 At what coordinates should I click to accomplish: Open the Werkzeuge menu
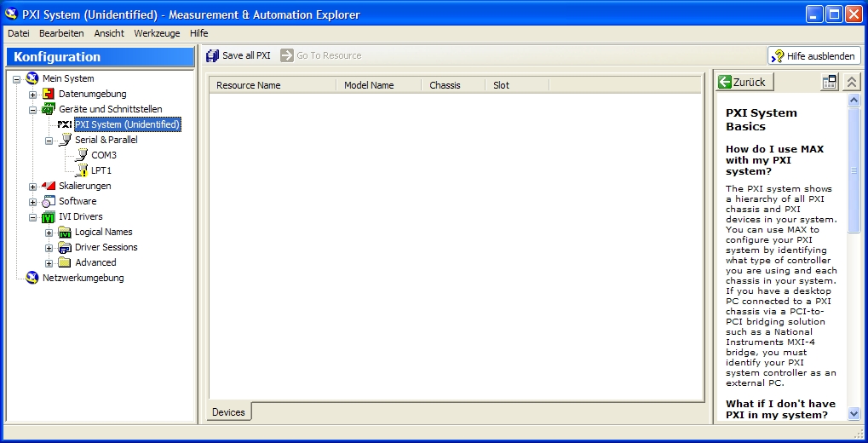click(158, 33)
